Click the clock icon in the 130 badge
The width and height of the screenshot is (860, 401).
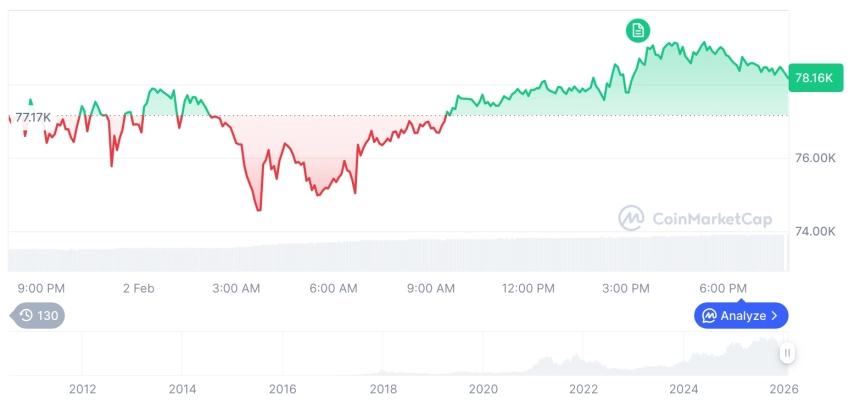pyautogui.click(x=26, y=316)
